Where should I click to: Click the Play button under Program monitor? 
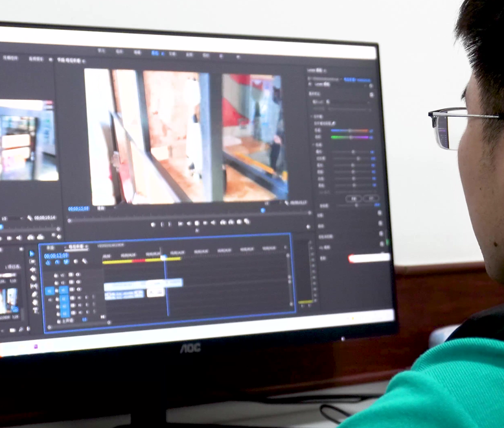click(196, 224)
